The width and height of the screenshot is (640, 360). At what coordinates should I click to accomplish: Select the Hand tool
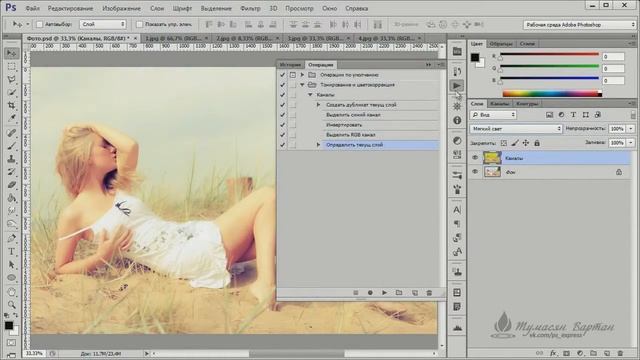[11, 291]
